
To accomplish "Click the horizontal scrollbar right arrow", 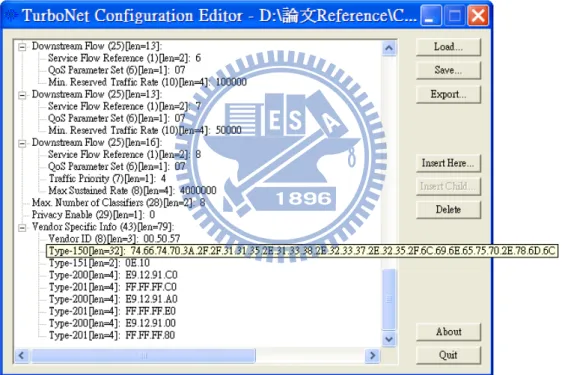I will pyautogui.click(x=372, y=356).
